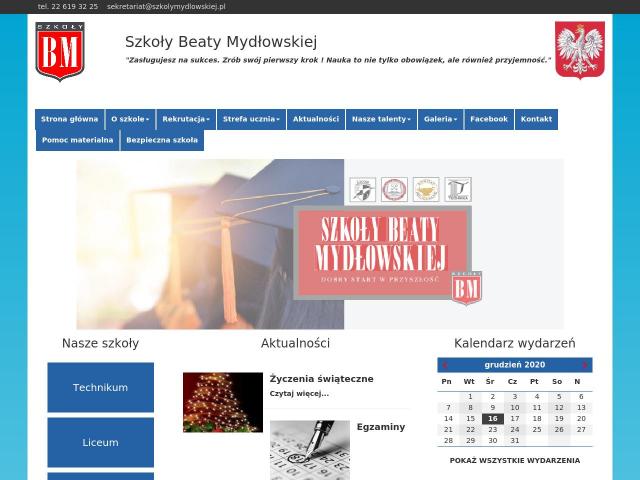Select day 1 in the December calendar
Viewport: 640px width, 480px height.
click(x=470, y=396)
